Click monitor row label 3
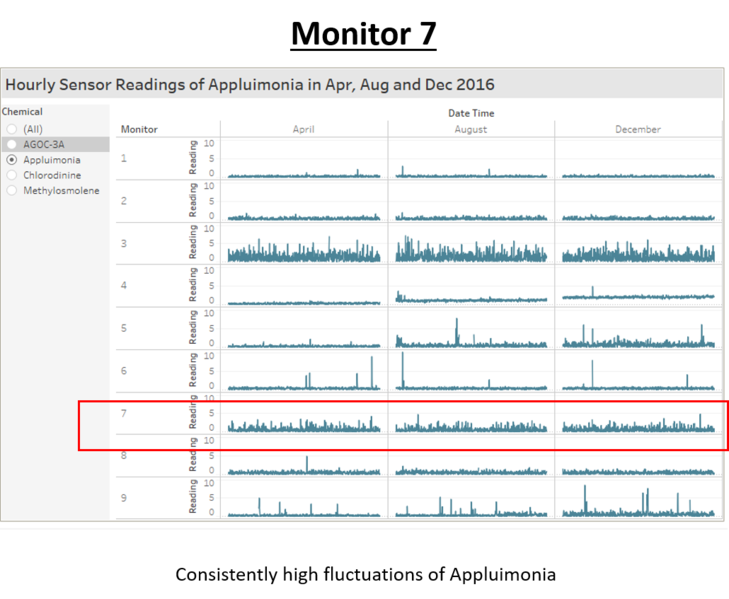729x599 pixels. click(x=124, y=244)
